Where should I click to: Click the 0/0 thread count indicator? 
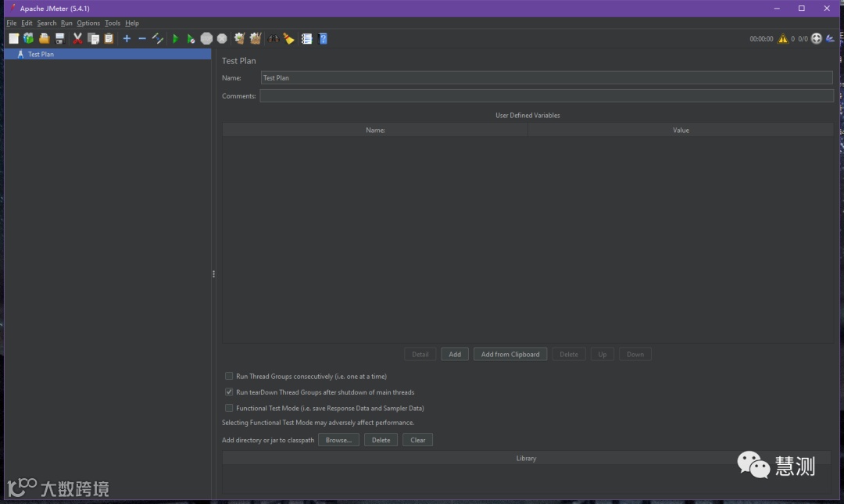point(803,39)
